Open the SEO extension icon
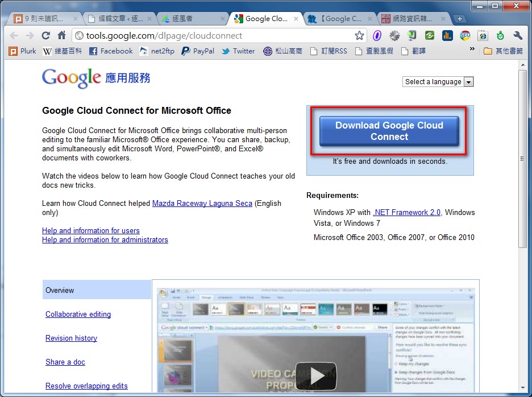 coord(465,35)
